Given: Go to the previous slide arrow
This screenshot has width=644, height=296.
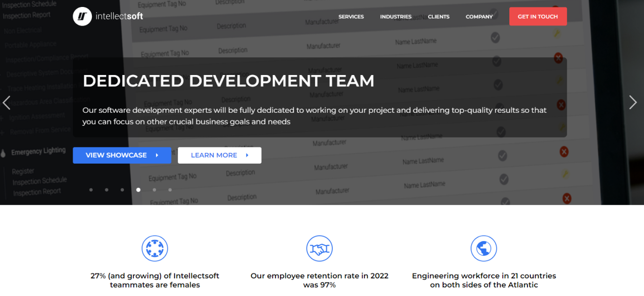Looking at the screenshot, I should (x=7, y=103).
